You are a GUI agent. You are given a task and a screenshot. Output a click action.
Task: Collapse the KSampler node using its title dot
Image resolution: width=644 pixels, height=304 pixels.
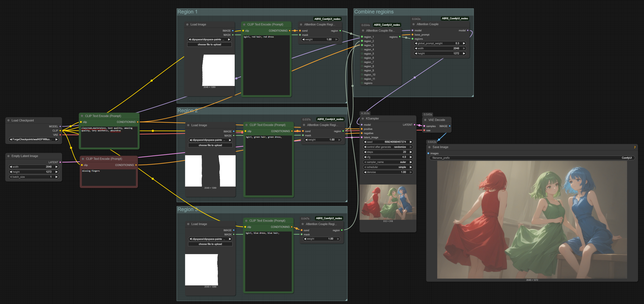coord(363,118)
